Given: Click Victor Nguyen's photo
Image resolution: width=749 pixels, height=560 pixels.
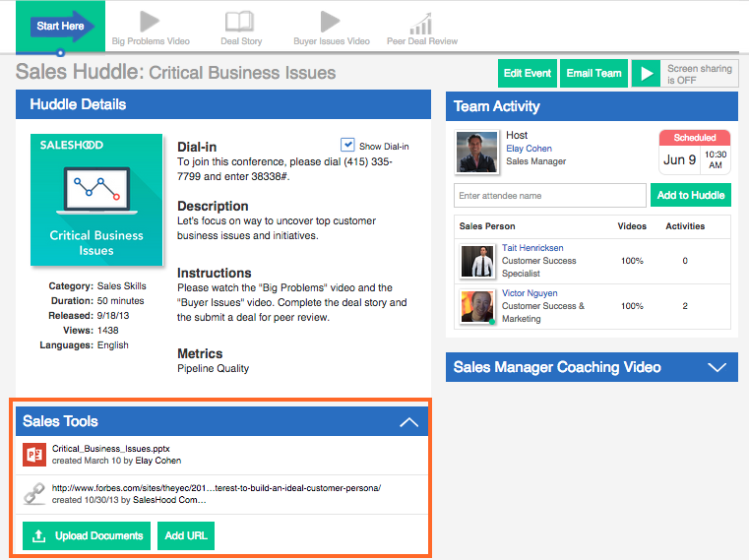Looking at the screenshot, I should tap(477, 307).
